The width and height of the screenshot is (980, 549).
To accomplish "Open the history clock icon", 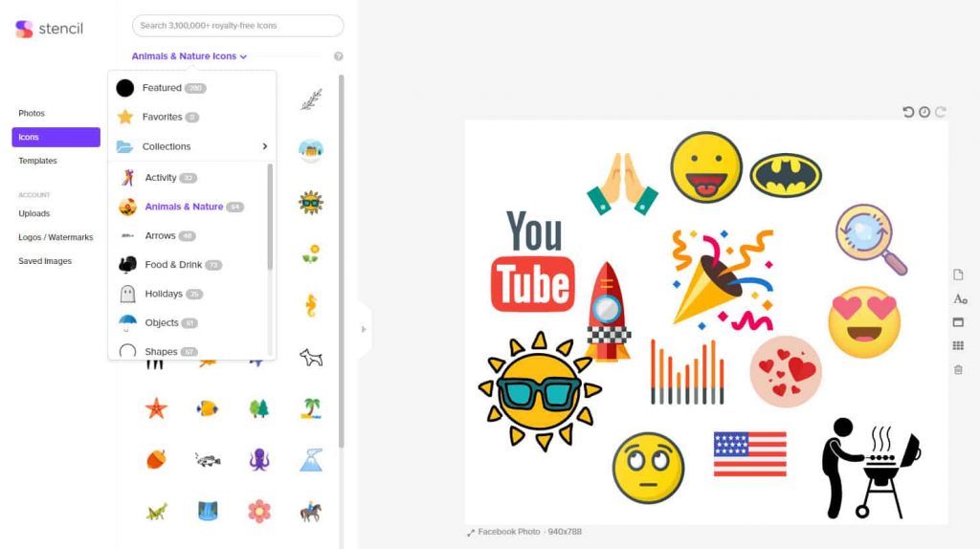I will pos(924,112).
